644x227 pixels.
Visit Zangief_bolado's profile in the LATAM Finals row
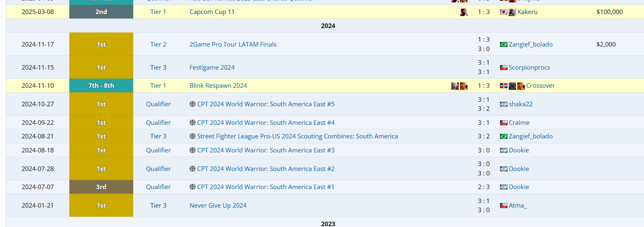(531, 44)
